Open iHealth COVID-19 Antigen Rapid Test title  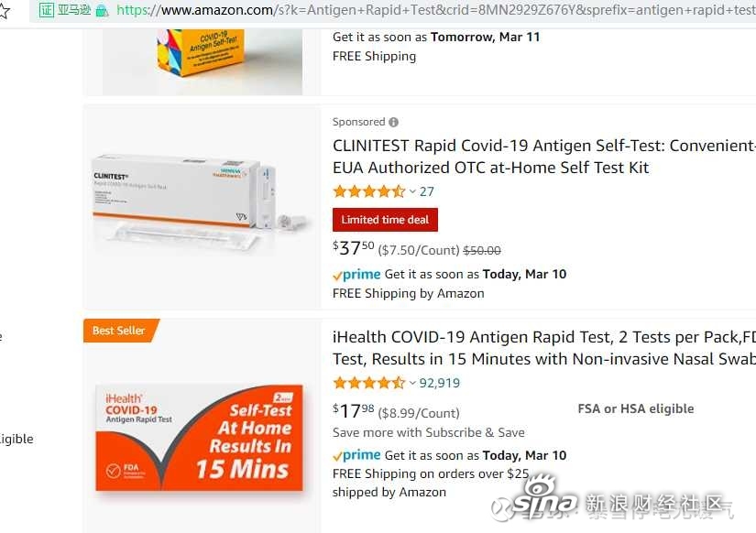point(544,348)
